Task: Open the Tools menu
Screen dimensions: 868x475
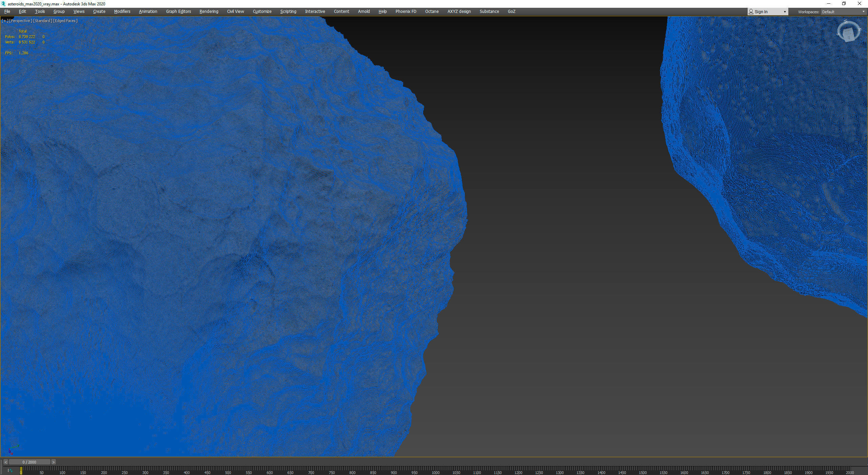Action: [x=40, y=12]
